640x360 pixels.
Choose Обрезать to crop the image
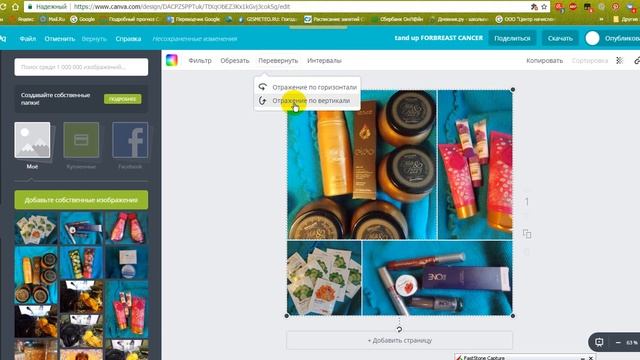coord(235,60)
